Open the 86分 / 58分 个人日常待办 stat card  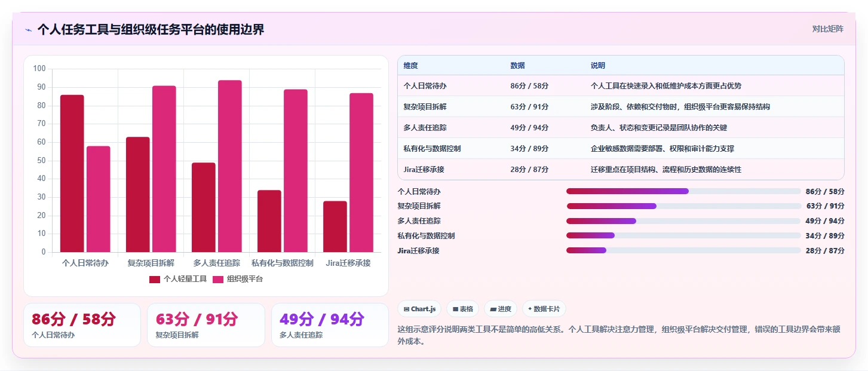tap(82, 325)
